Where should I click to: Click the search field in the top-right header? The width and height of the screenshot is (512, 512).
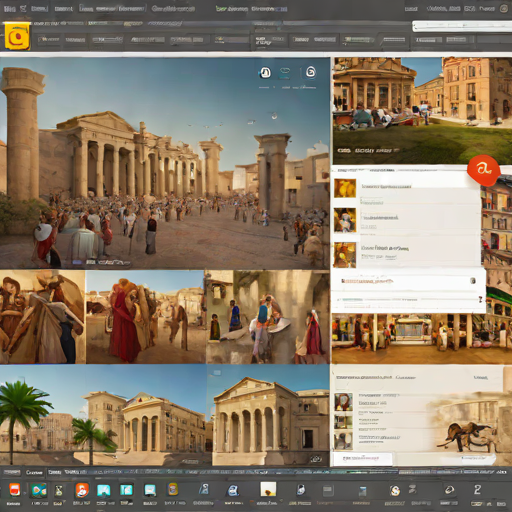coord(462,26)
